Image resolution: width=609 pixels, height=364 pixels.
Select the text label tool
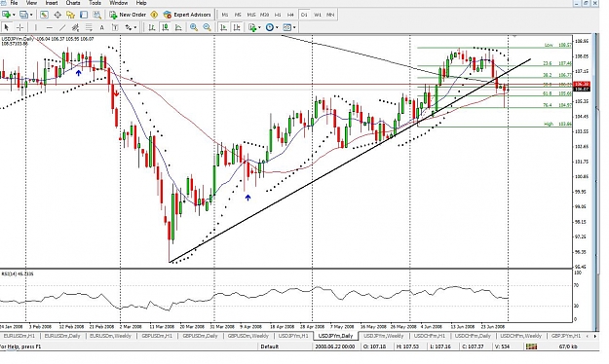coord(115,27)
